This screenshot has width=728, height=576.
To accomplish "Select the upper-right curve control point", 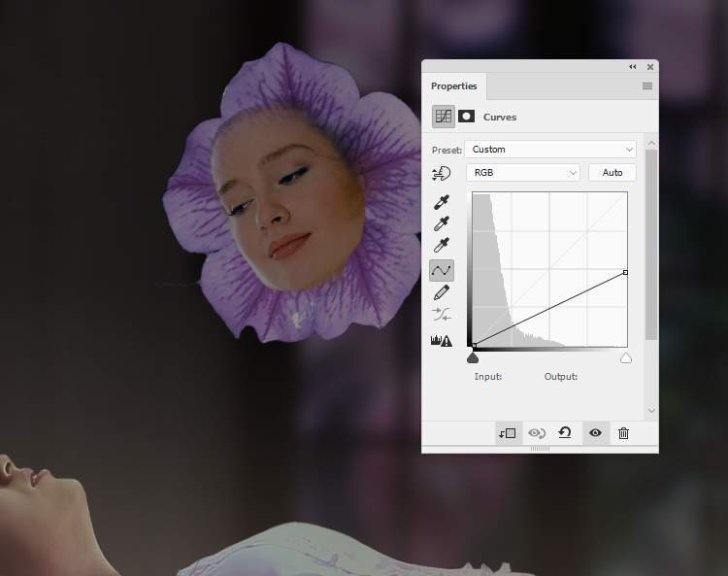I will point(625,273).
